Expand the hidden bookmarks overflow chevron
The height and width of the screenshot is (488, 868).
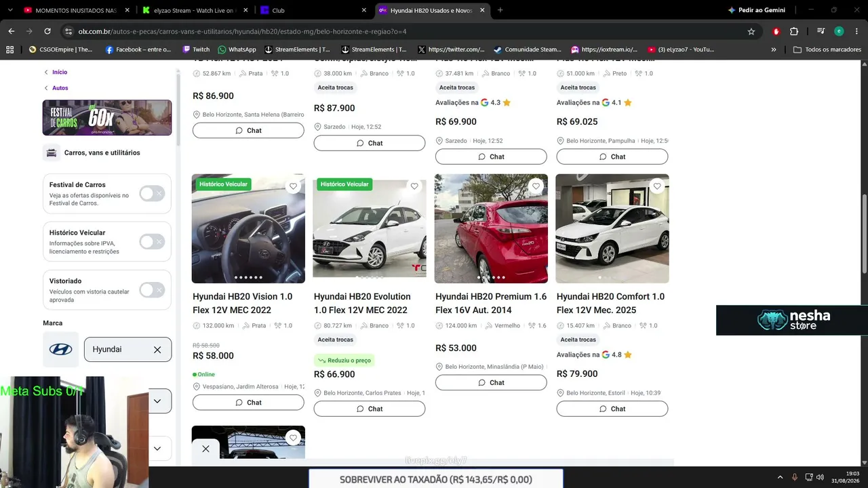[x=774, y=49]
